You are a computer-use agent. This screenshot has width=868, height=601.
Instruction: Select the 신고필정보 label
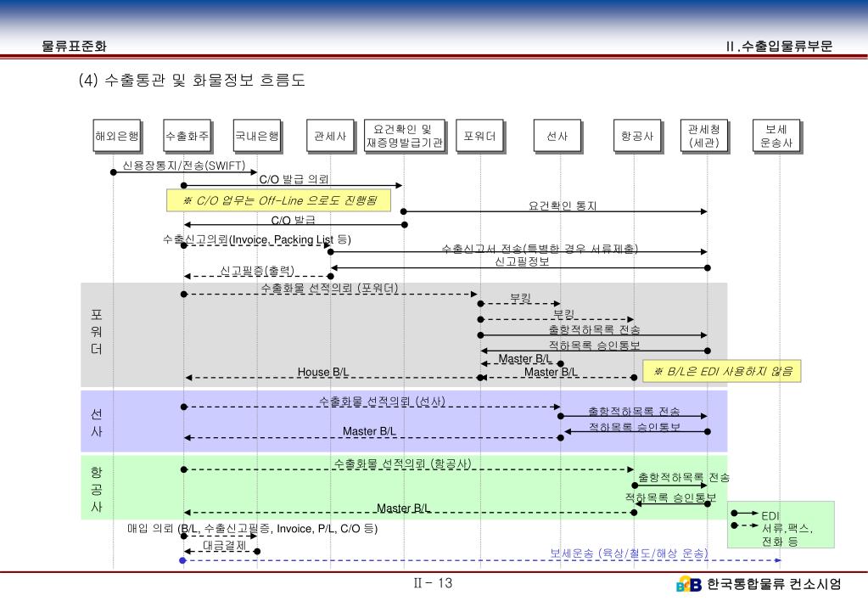click(x=522, y=261)
